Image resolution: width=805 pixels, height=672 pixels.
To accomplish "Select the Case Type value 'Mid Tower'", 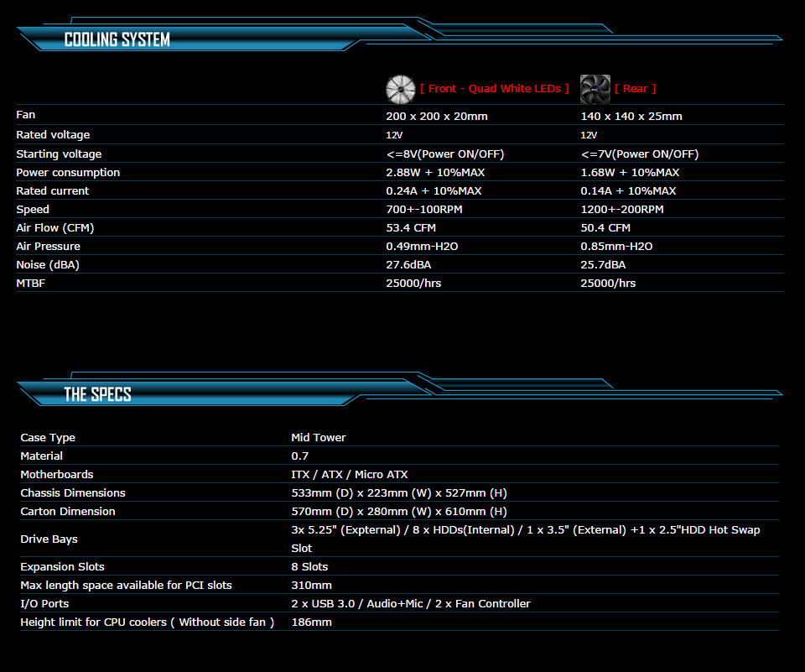I will click(x=318, y=437).
